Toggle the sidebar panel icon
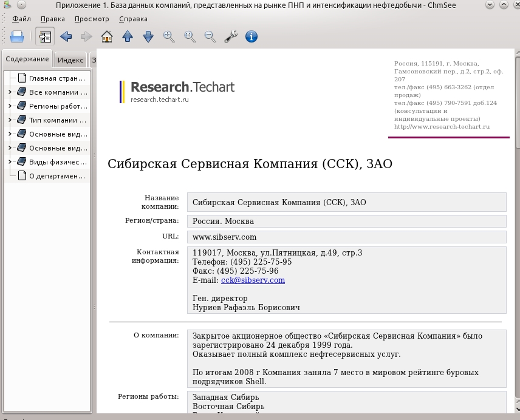This screenshot has width=520, height=420. tap(45, 36)
